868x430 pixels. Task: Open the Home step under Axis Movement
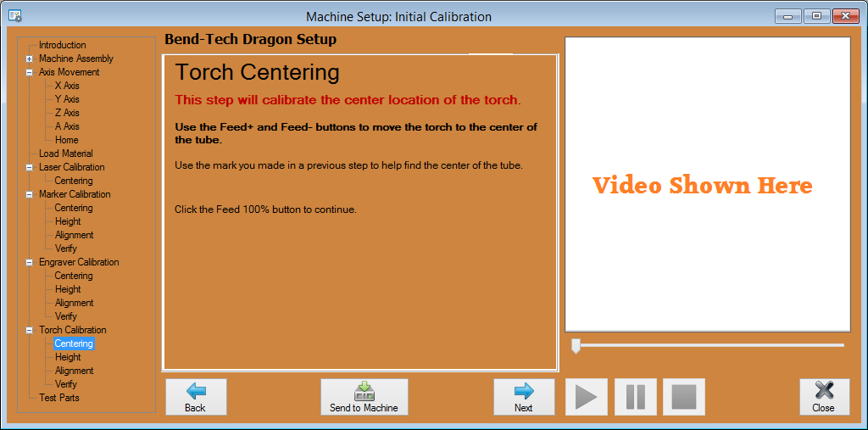point(66,140)
